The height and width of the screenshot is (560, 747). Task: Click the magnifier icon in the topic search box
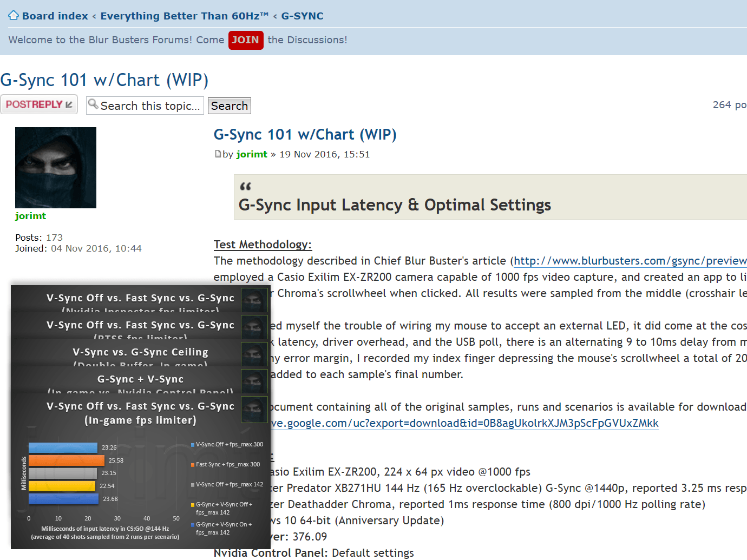pos(93,104)
